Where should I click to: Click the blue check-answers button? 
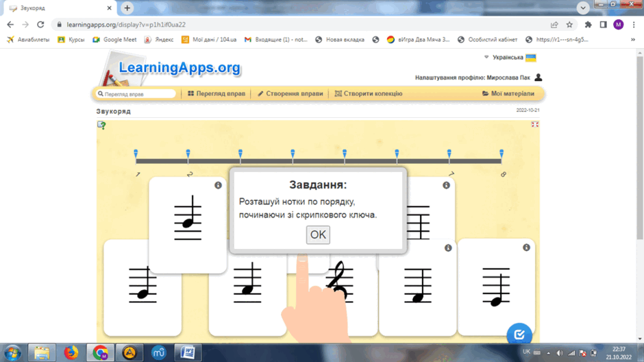point(519,335)
